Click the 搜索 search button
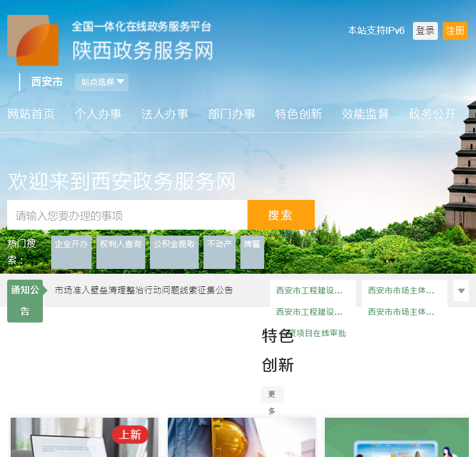Image resolution: width=476 pixels, height=457 pixels. tap(281, 214)
